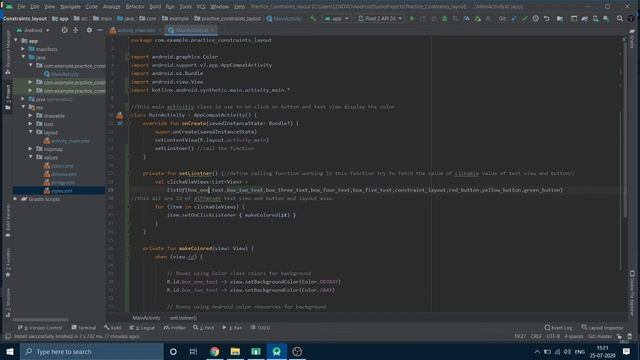Expand the drawable folder
This screenshot has width=640, height=360.
[x=31, y=116]
